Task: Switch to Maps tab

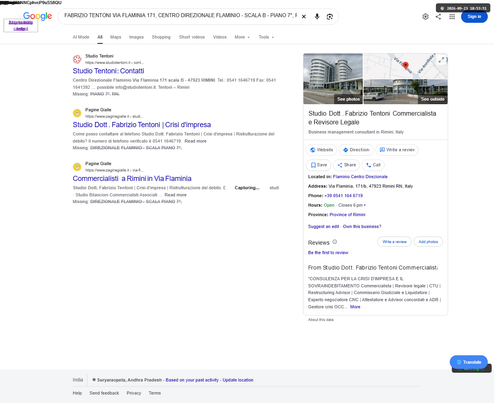Action: coord(116,37)
